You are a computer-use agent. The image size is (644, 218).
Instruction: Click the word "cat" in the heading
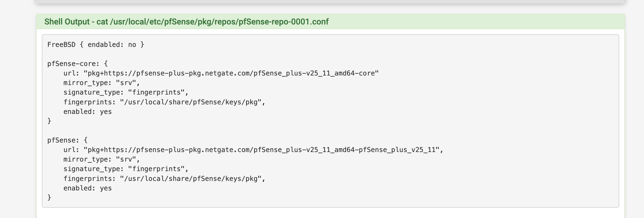tap(102, 22)
